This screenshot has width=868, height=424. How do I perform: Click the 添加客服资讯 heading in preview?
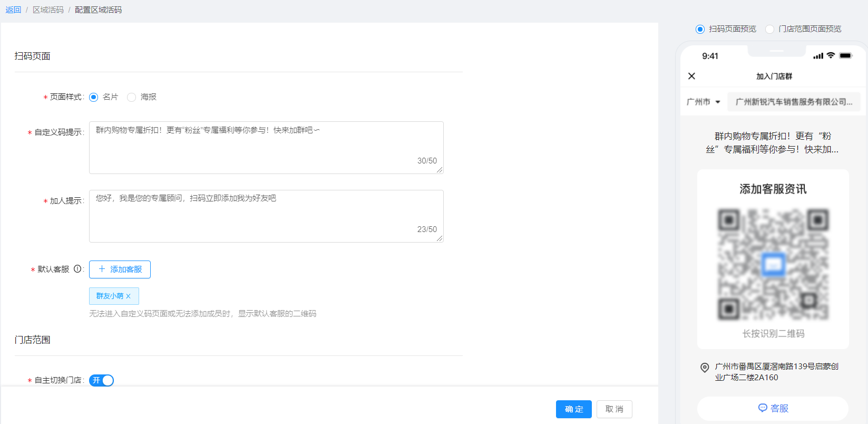tap(773, 189)
